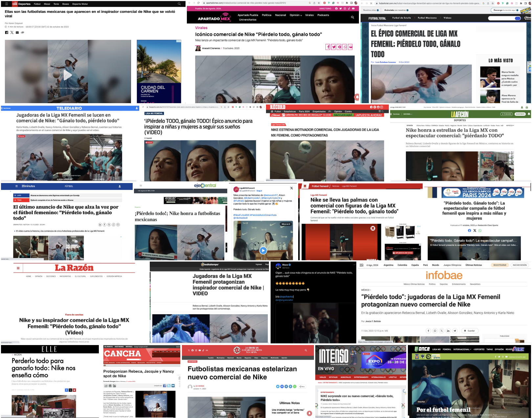Open the LIGA MX FEMENIL tag on Fox Sports

click(154, 113)
